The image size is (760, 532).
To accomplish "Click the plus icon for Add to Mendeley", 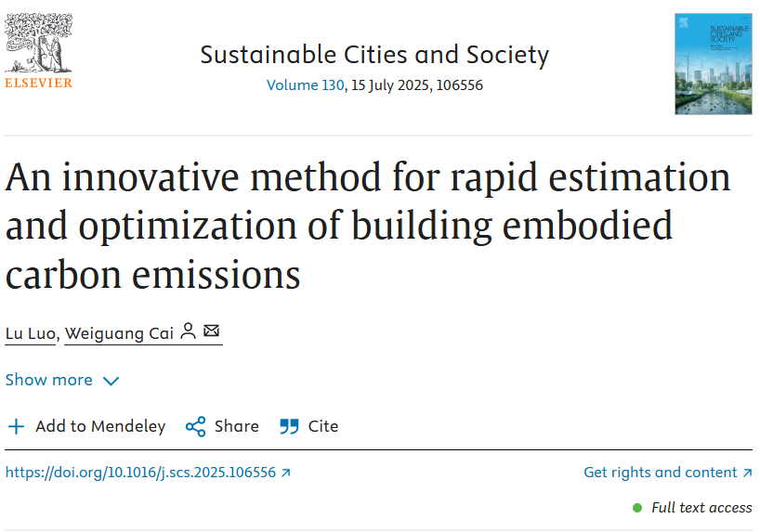I will point(16,426).
